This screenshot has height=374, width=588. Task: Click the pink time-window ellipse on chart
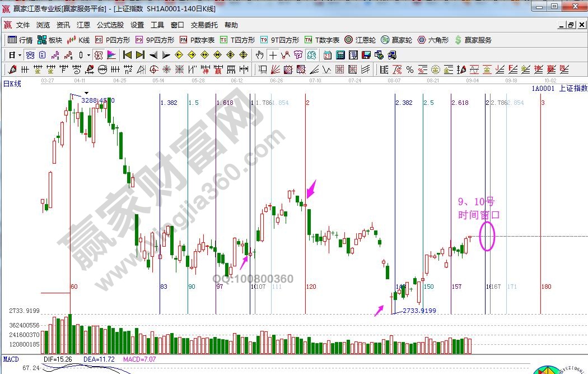point(487,236)
